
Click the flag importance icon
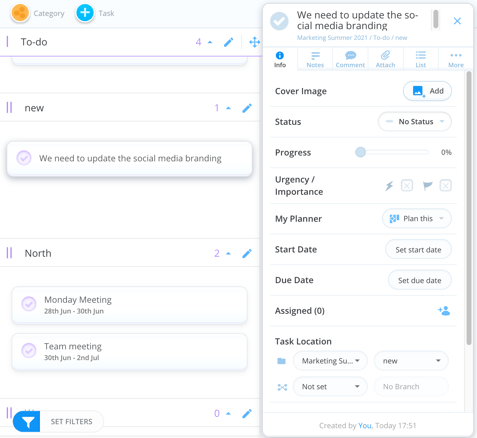pos(427,185)
